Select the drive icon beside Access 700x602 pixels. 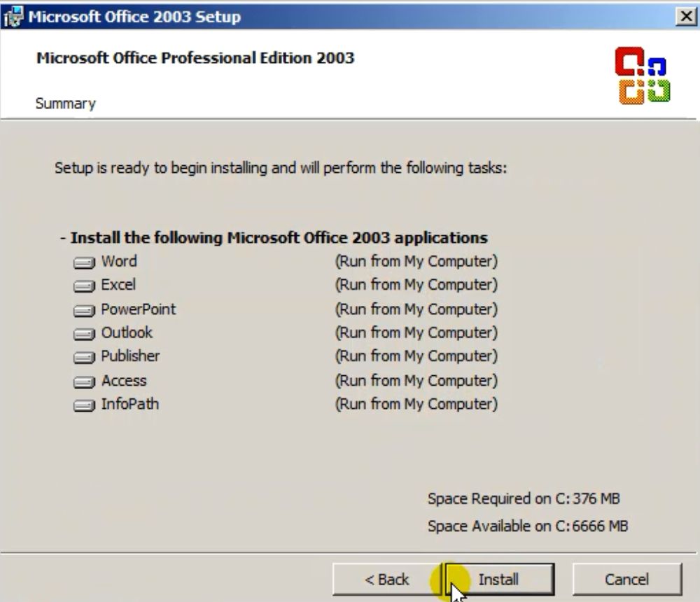(x=84, y=381)
